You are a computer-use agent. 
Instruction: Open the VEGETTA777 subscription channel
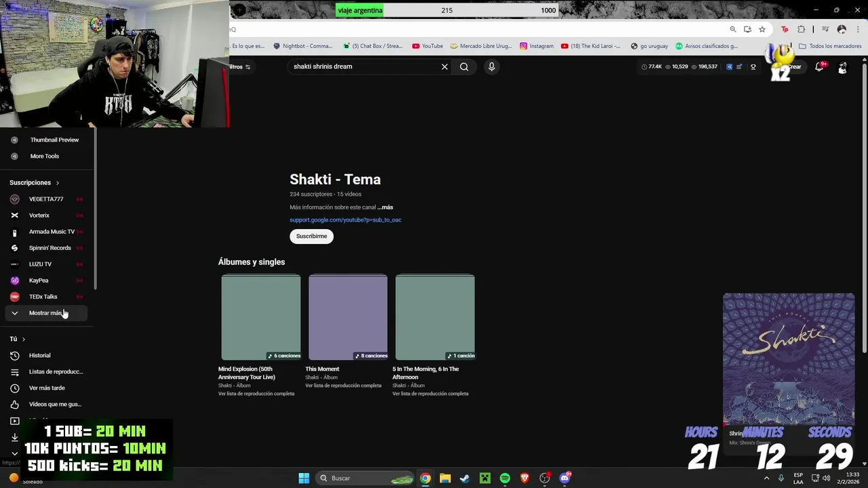46,199
